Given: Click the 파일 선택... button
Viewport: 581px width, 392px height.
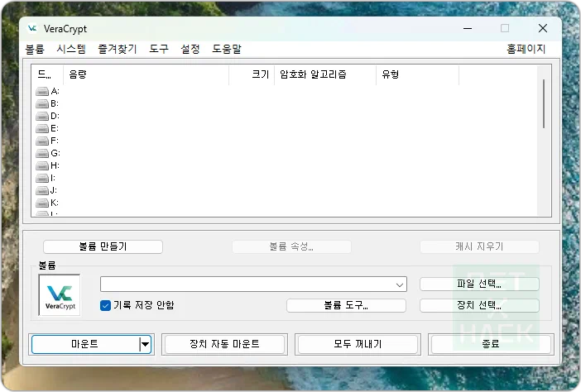Looking at the screenshot, I should click(479, 284).
